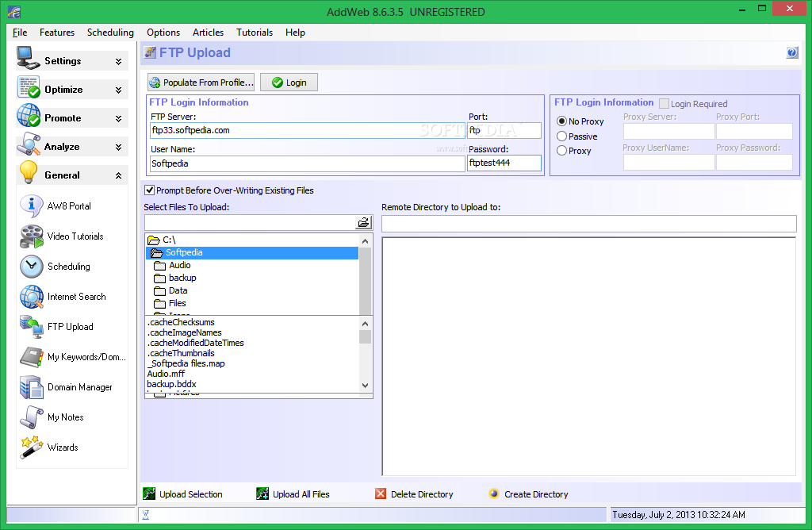Click the Upload All Files label
Image resolution: width=812 pixels, height=530 pixels.
[301, 494]
